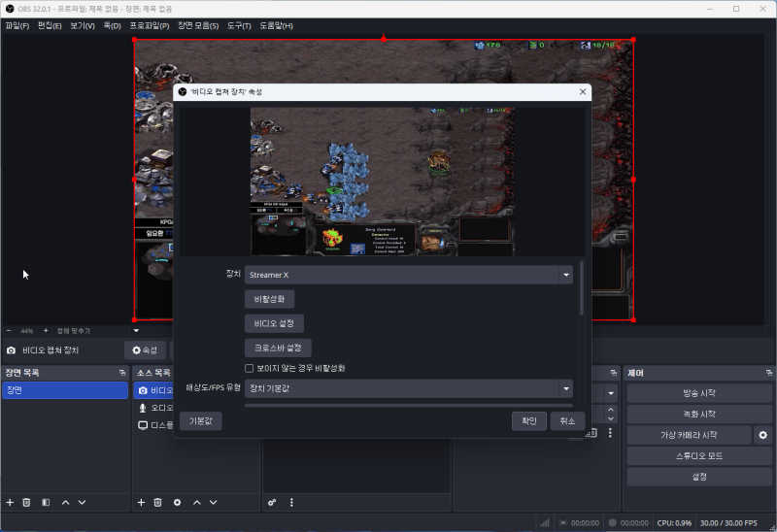Click 방송 시작 to start streaming

pyautogui.click(x=698, y=393)
